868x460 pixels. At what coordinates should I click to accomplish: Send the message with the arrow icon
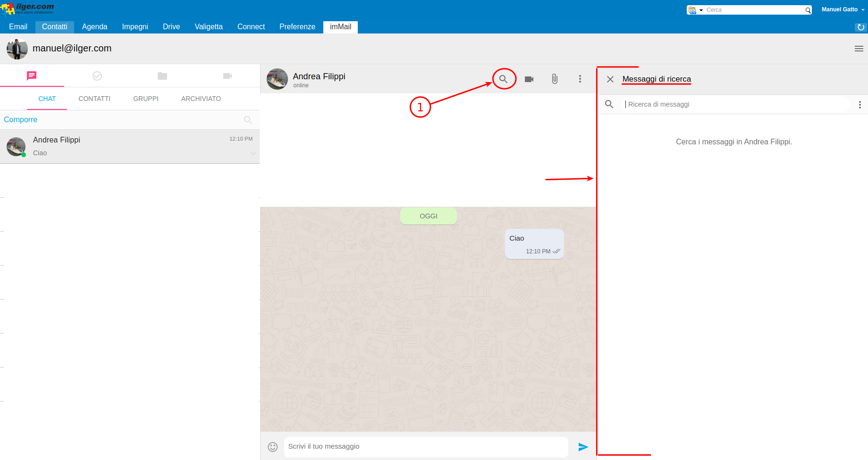coord(583,447)
